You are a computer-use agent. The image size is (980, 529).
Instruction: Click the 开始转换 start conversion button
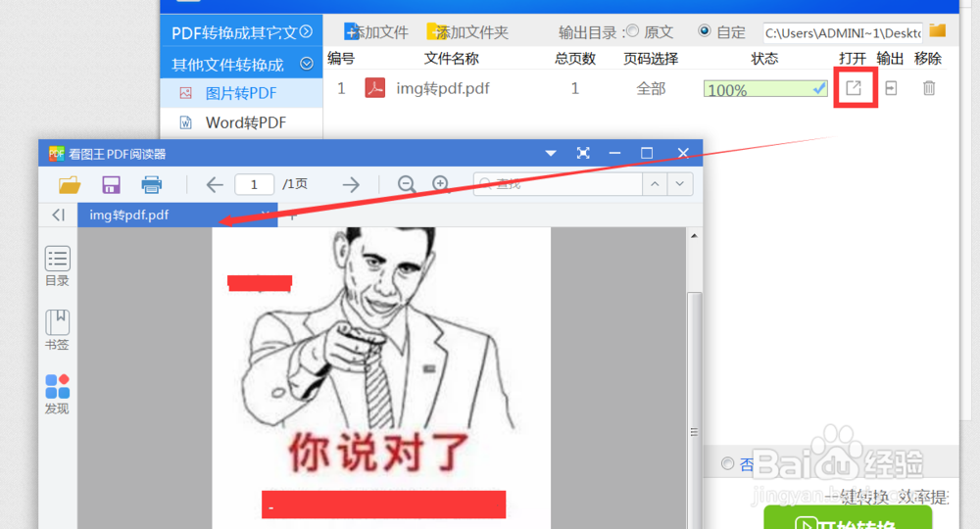848,519
